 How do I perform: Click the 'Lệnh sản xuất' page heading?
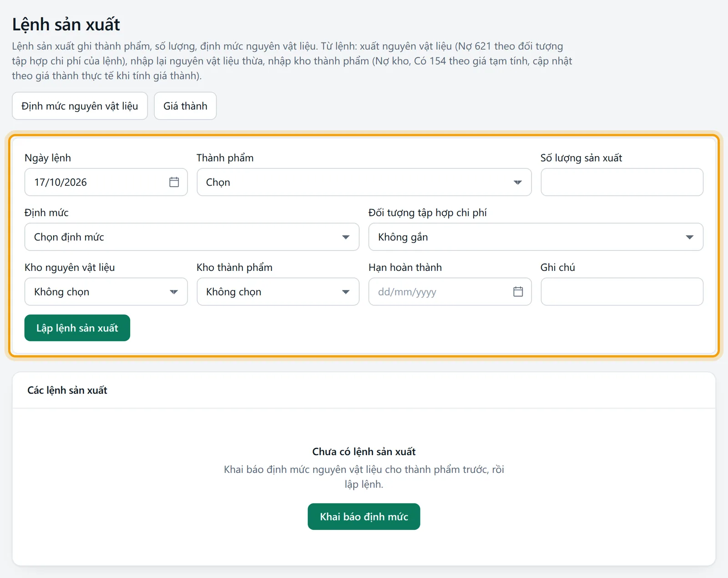coord(66,25)
